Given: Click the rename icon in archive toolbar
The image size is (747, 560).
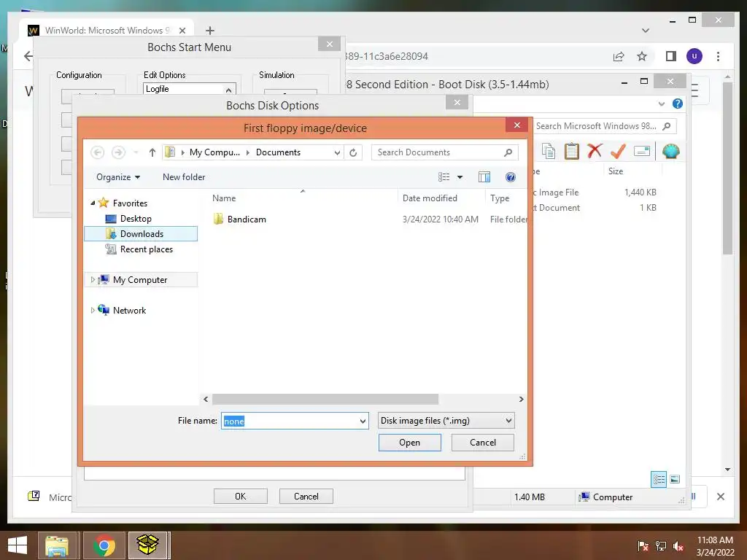Looking at the screenshot, I should coord(642,152).
